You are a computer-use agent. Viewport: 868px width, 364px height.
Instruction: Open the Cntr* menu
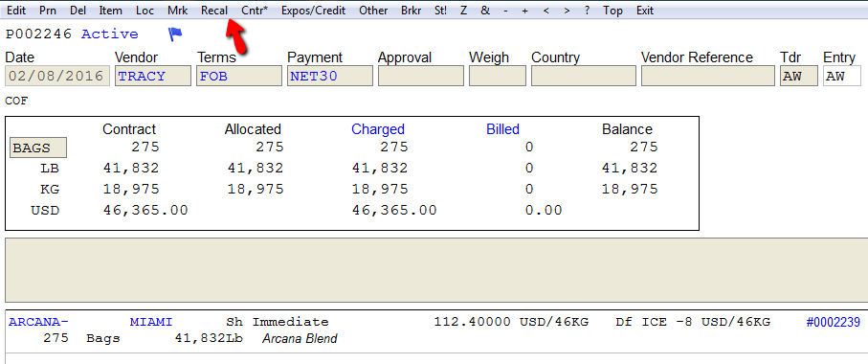[x=255, y=11]
